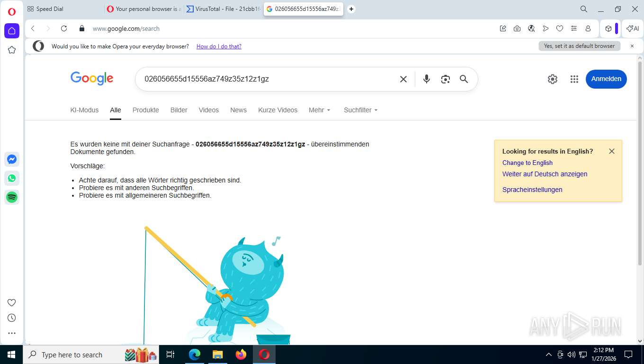
Task: Select the Produkte search tab
Action: [x=146, y=110]
